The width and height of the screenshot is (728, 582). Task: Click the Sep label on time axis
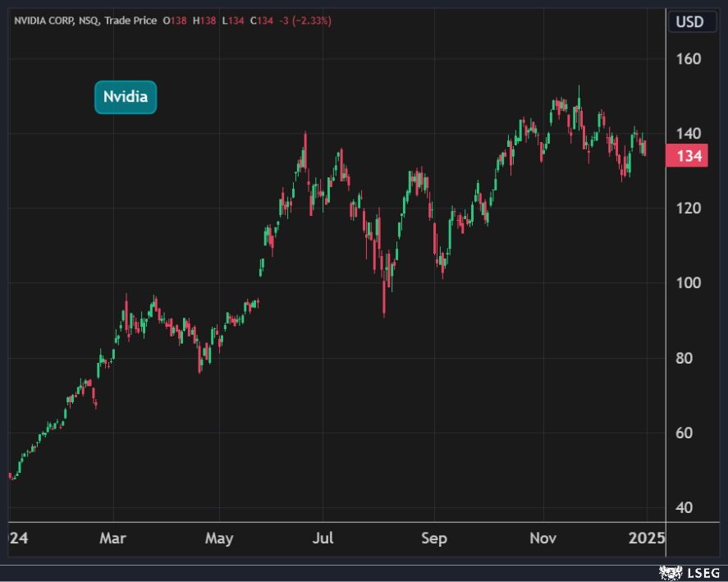point(434,538)
